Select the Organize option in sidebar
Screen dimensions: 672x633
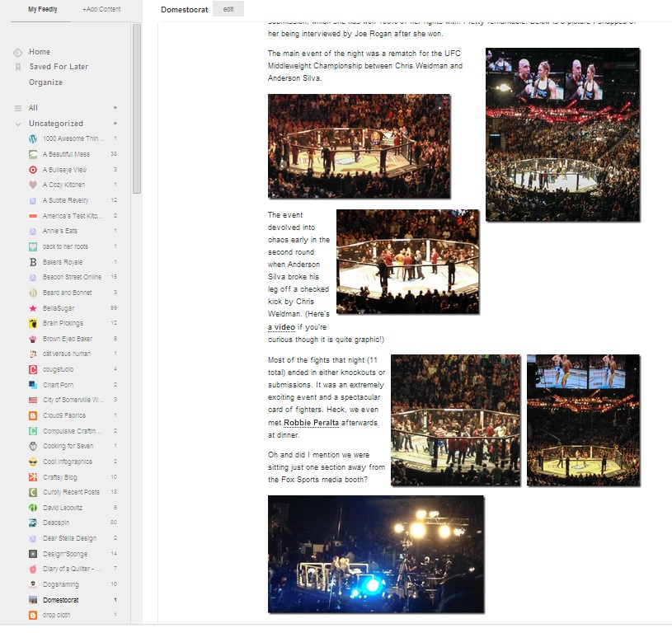click(x=45, y=82)
